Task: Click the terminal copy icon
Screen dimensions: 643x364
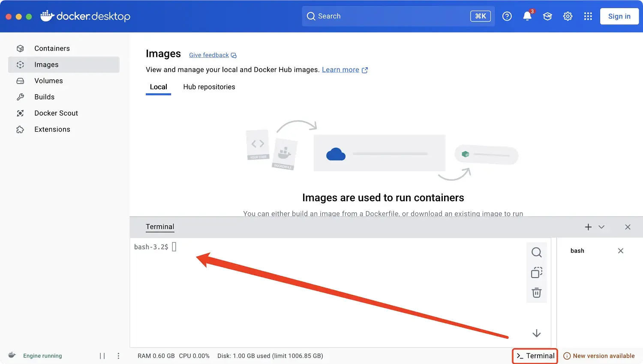Action: (536, 272)
